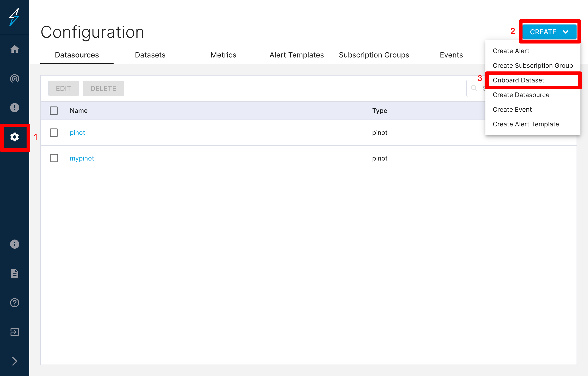Viewport: 588px width, 376px height.
Task: Select the alerts exclamation icon in sidebar
Action: pyautogui.click(x=15, y=107)
